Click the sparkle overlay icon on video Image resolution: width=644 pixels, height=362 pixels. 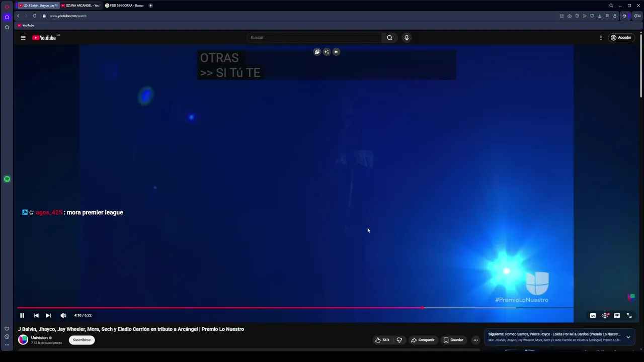coord(327,52)
